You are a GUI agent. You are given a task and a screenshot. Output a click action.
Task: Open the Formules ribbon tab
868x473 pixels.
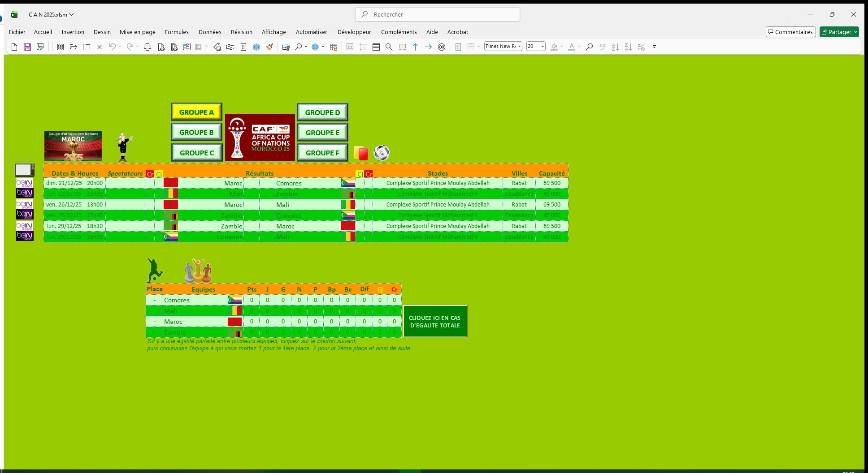177,32
